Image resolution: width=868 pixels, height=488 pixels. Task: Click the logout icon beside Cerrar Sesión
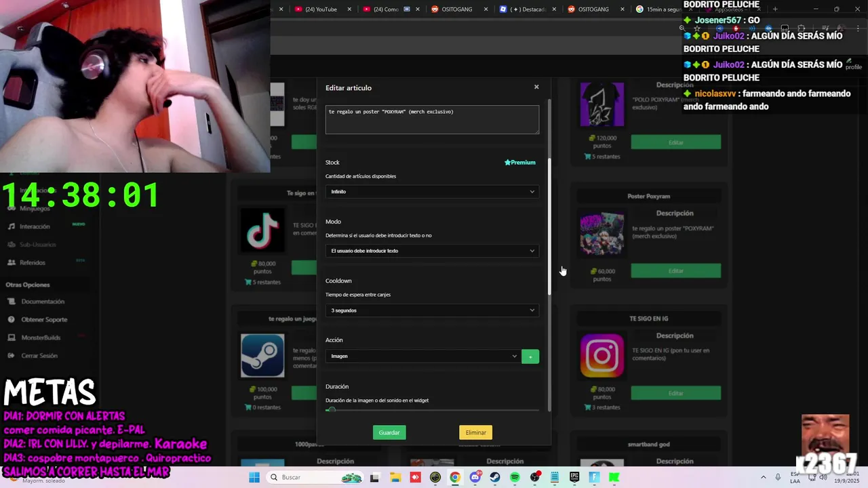[12, 355]
